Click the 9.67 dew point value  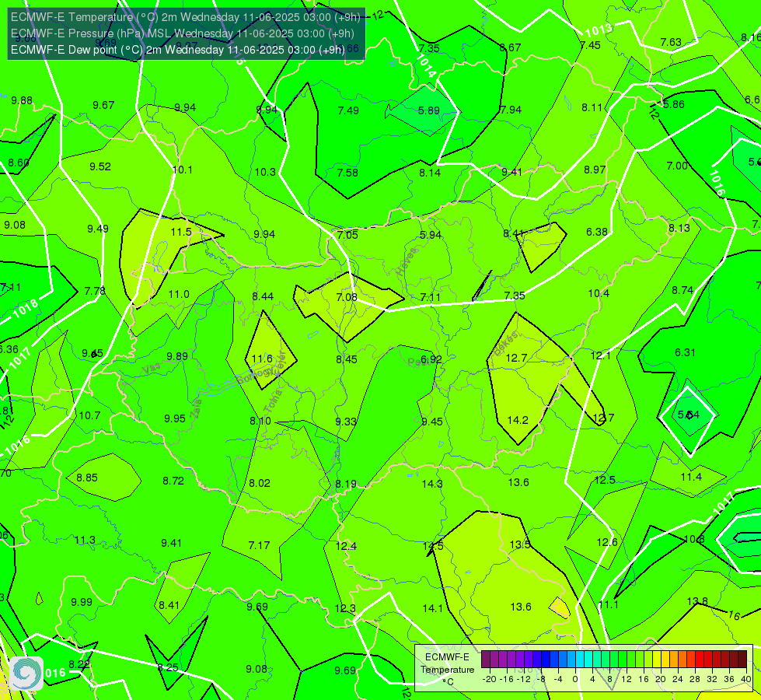pyautogui.click(x=103, y=106)
